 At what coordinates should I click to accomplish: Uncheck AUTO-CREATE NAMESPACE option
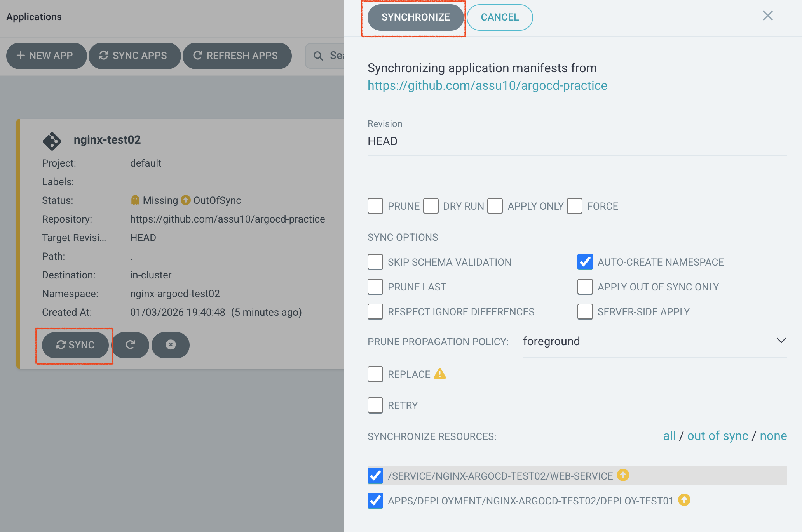(585, 262)
